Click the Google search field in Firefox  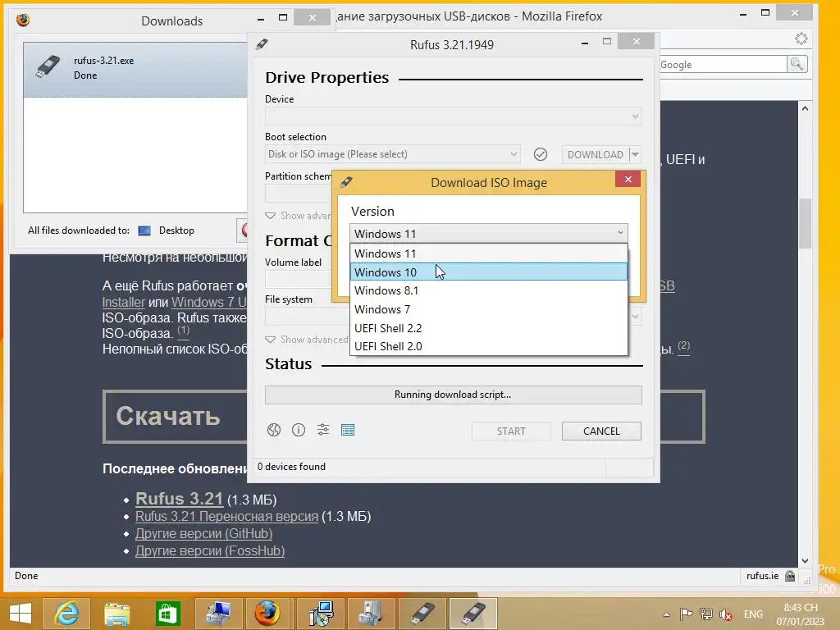tap(723, 64)
